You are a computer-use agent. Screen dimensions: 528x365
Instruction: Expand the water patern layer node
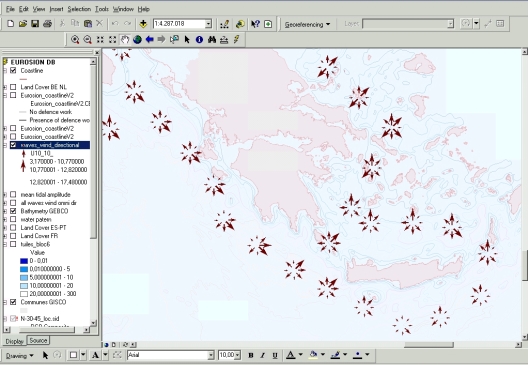(x=5, y=219)
